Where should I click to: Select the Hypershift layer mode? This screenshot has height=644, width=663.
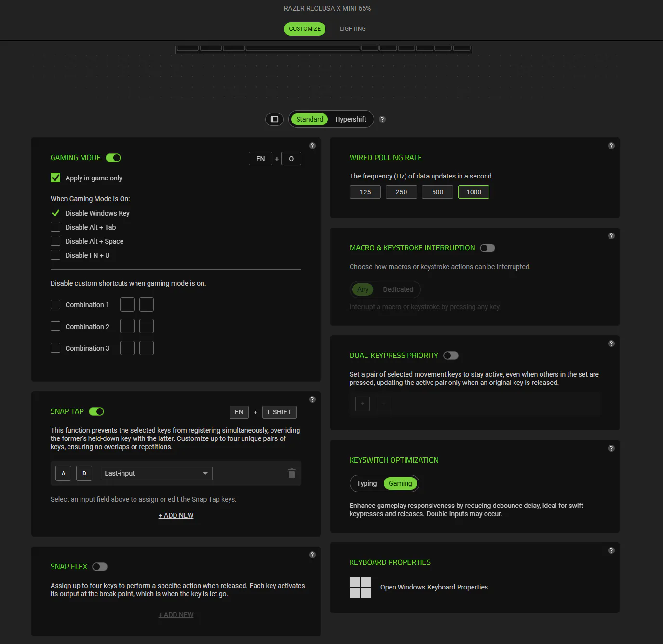[351, 119]
